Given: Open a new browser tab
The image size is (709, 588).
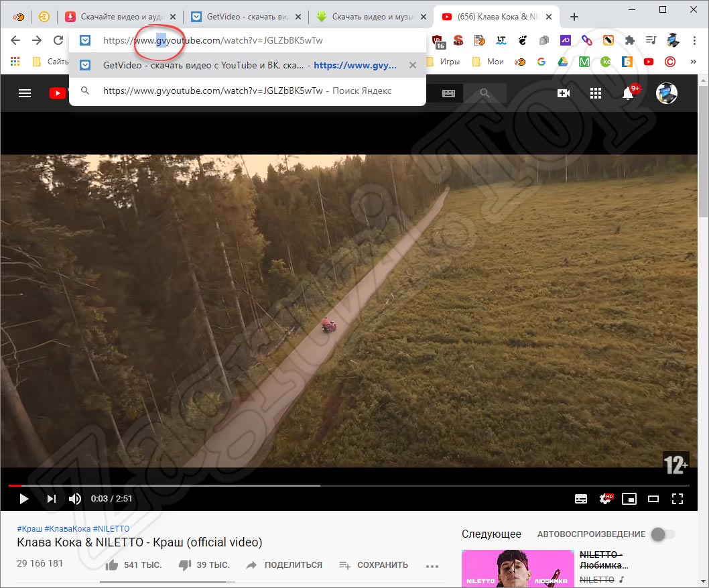Looking at the screenshot, I should tap(574, 17).
